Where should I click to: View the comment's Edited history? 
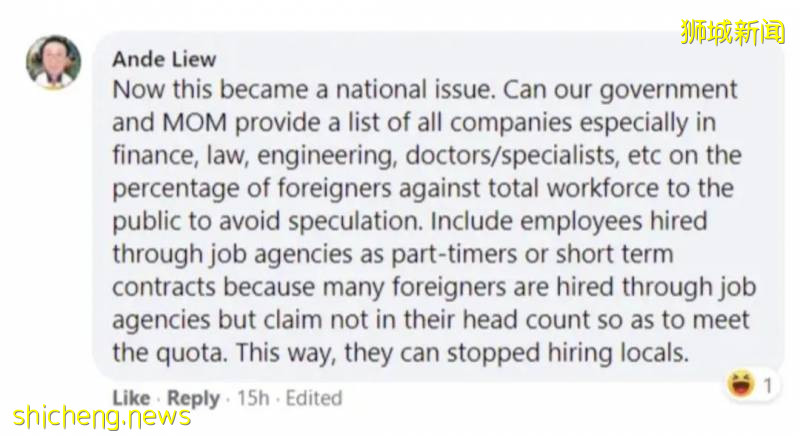(x=314, y=398)
